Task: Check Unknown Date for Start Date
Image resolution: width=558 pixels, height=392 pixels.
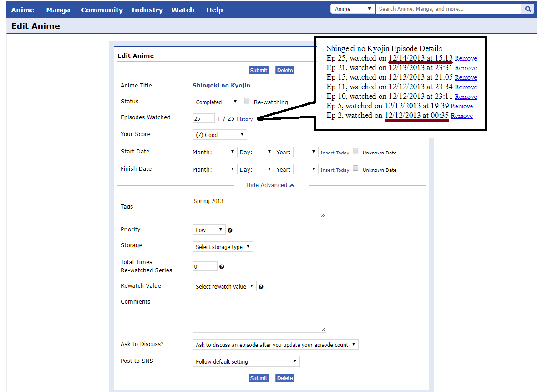Action: tap(356, 151)
